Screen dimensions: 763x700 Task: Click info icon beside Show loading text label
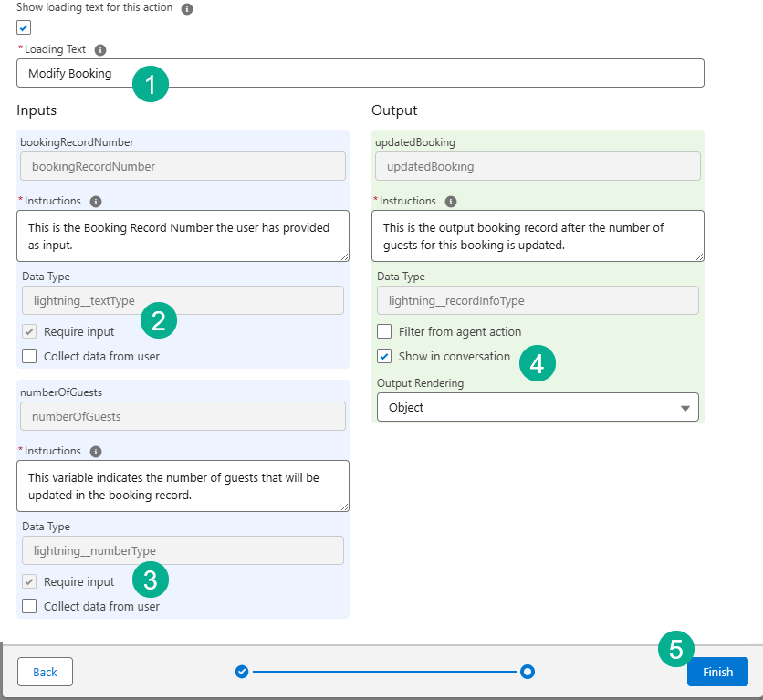187,8
